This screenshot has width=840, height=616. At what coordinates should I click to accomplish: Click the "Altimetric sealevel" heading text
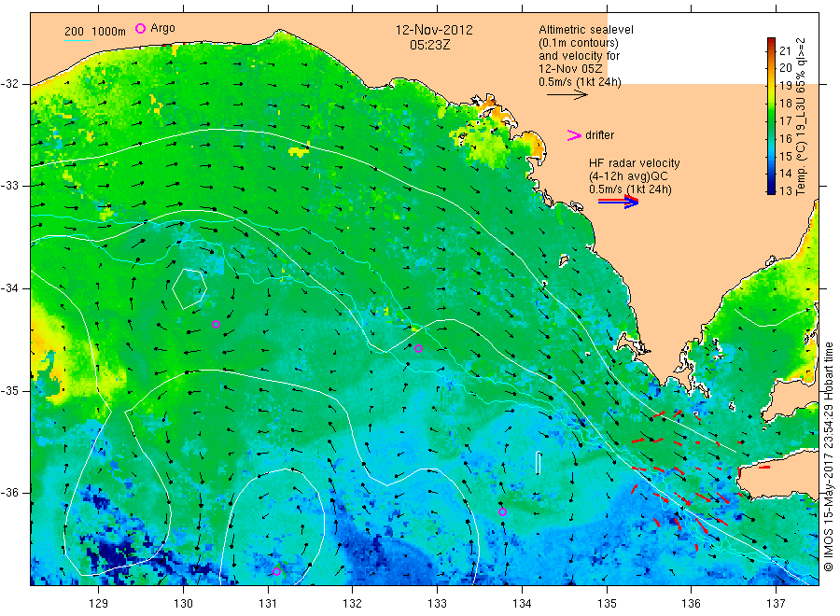(x=586, y=30)
